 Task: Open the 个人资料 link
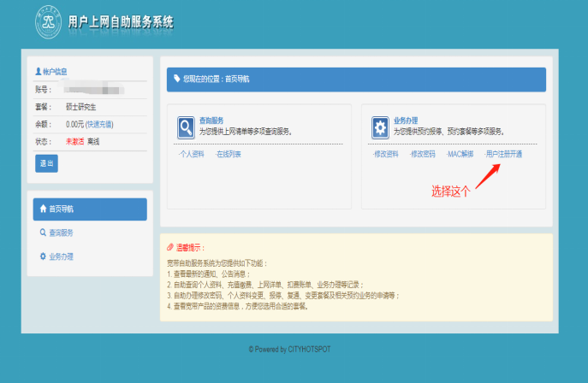[x=191, y=154]
